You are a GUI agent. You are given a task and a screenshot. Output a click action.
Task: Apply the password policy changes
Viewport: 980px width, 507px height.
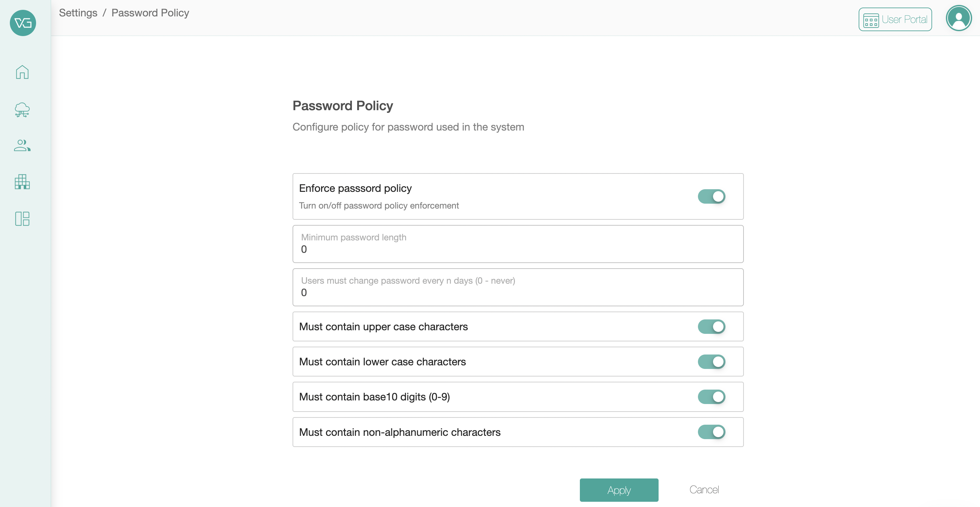click(x=619, y=490)
